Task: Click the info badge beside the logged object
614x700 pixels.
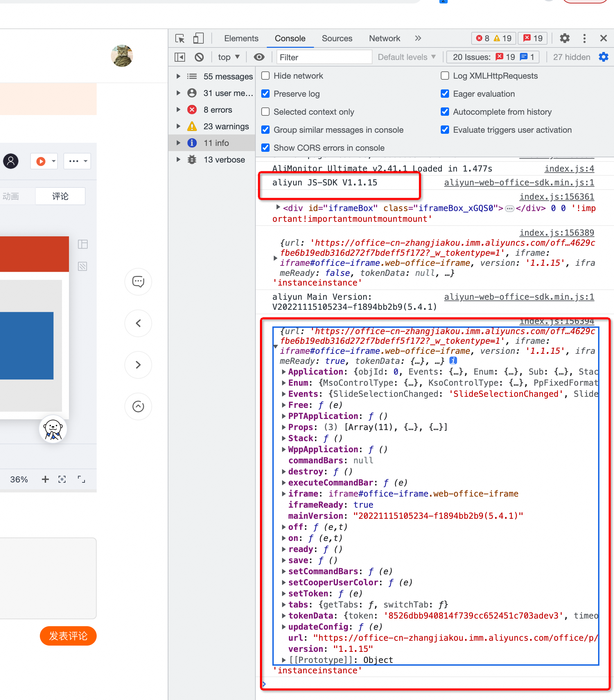Action: (x=453, y=361)
